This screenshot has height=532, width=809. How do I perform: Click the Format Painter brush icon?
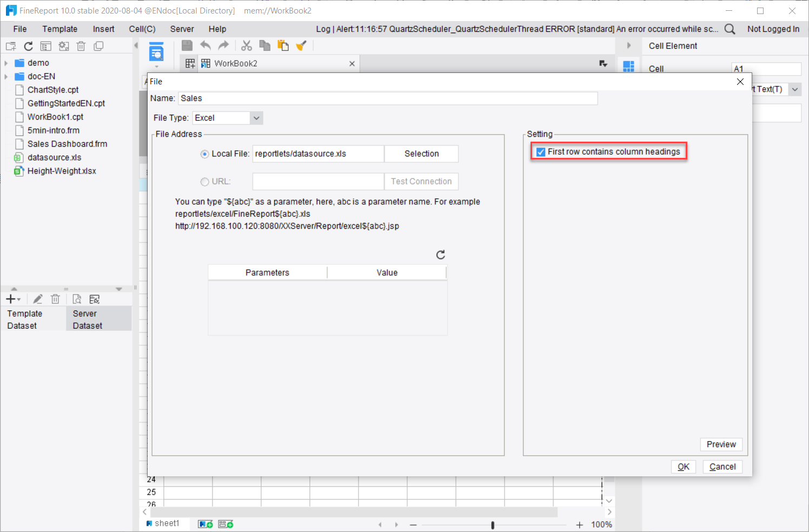[x=301, y=46]
